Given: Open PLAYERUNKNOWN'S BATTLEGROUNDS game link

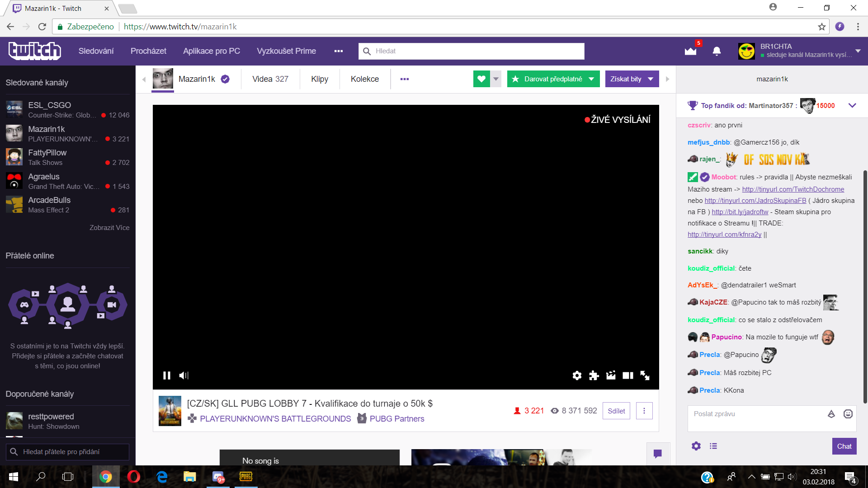Looking at the screenshot, I should coord(275,419).
